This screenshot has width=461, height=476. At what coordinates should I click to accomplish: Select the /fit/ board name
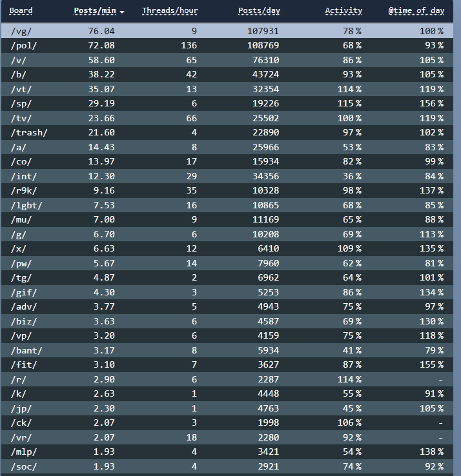24,364
